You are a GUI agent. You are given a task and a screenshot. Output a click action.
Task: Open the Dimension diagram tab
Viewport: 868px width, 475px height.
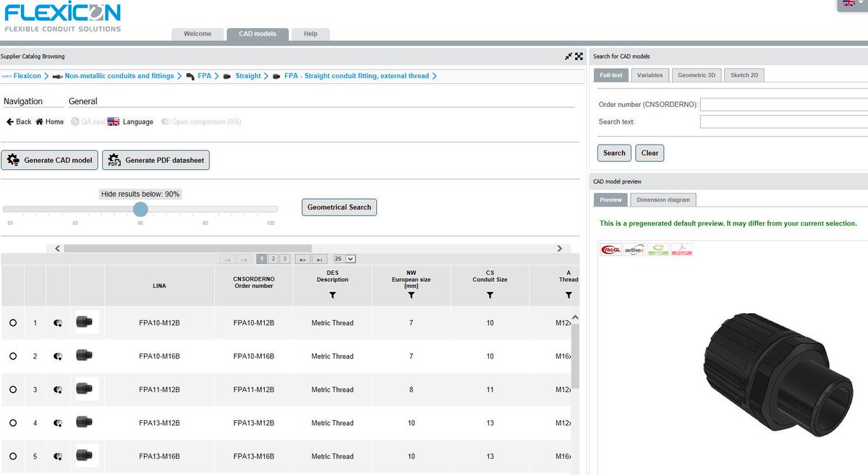(x=663, y=200)
